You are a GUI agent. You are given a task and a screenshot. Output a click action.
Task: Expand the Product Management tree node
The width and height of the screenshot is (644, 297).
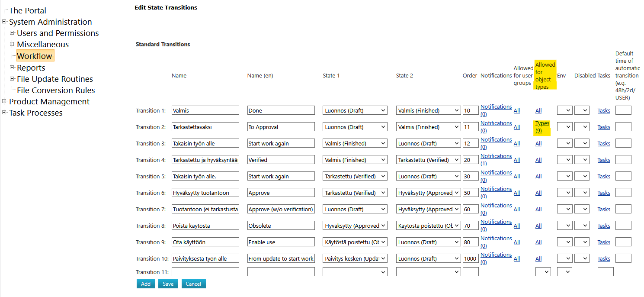tap(4, 101)
